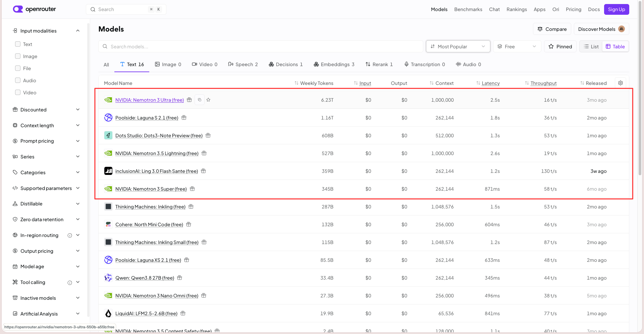Open Qwen: Qwen3.8 27B (free) link

[x=145, y=278]
